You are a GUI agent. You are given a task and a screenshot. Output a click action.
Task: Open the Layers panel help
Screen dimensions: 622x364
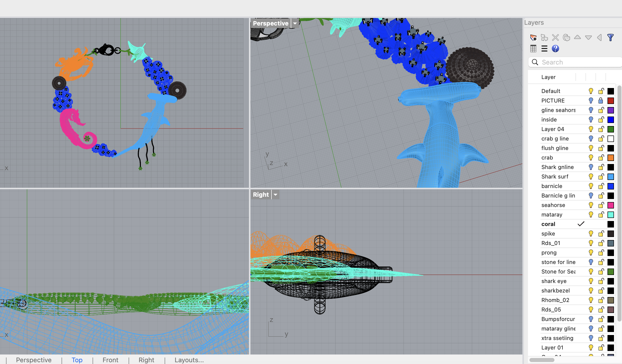[556, 49]
